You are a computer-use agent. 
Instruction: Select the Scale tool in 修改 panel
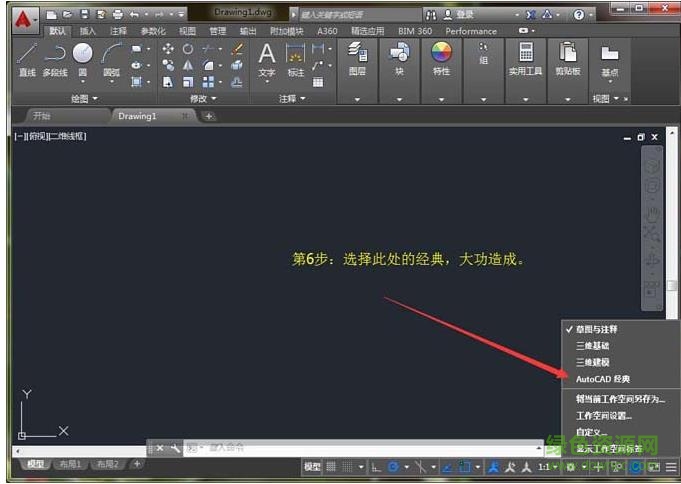[188, 82]
